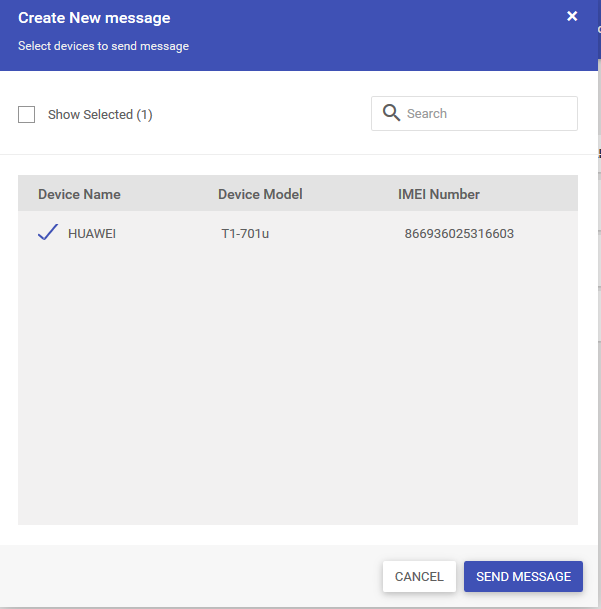Focus the Search input field
Image resolution: width=601 pixels, height=609 pixels.
[x=474, y=113]
